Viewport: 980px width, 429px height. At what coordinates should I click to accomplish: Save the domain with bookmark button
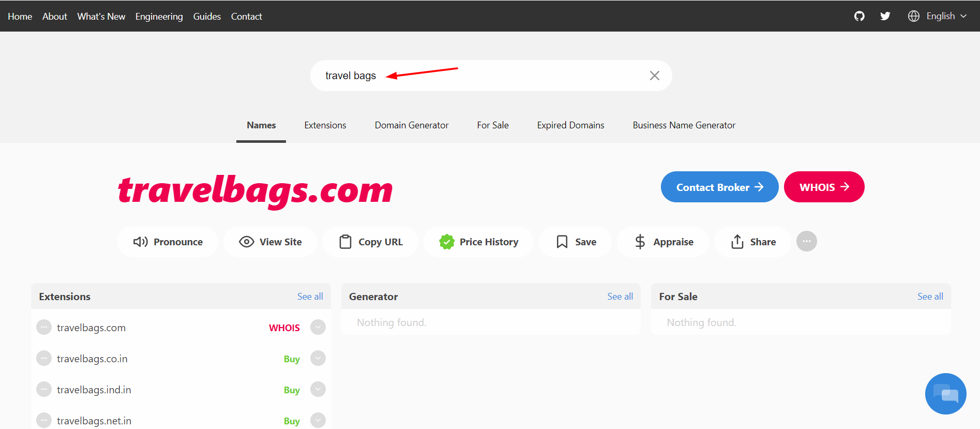tap(576, 242)
